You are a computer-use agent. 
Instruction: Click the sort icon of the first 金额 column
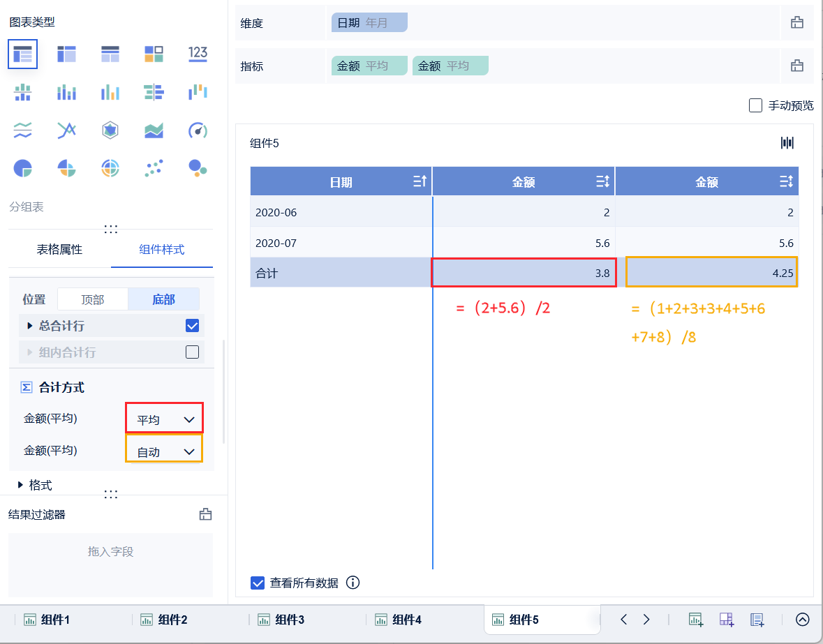click(602, 181)
